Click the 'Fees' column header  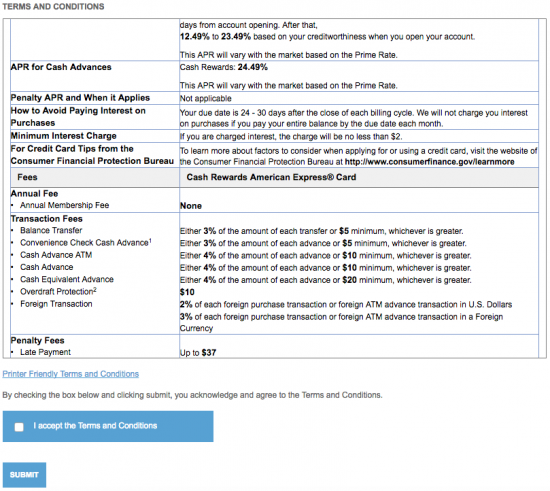click(x=27, y=177)
